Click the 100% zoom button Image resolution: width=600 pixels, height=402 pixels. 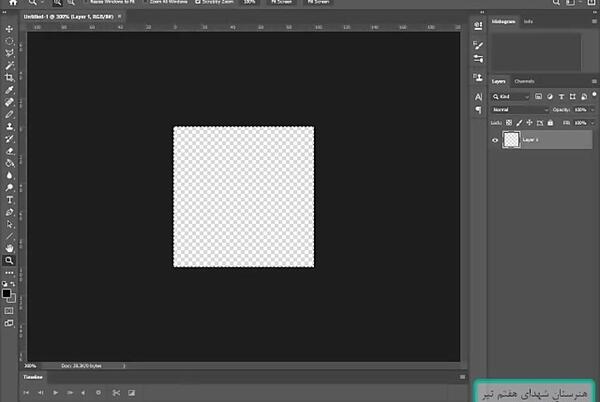(249, 2)
